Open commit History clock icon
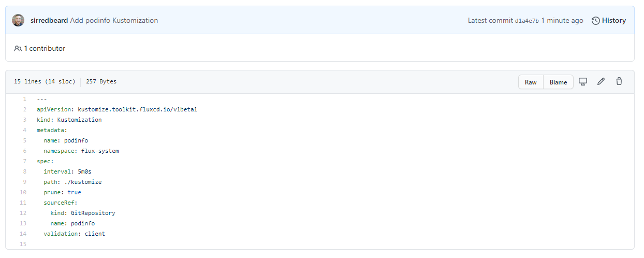This screenshot has width=644, height=258. (596, 21)
